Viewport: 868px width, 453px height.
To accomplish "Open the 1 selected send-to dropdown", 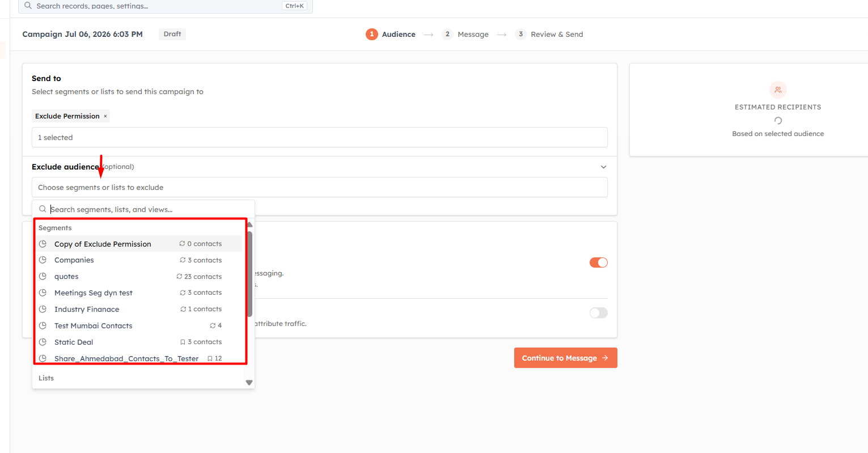I will click(320, 138).
